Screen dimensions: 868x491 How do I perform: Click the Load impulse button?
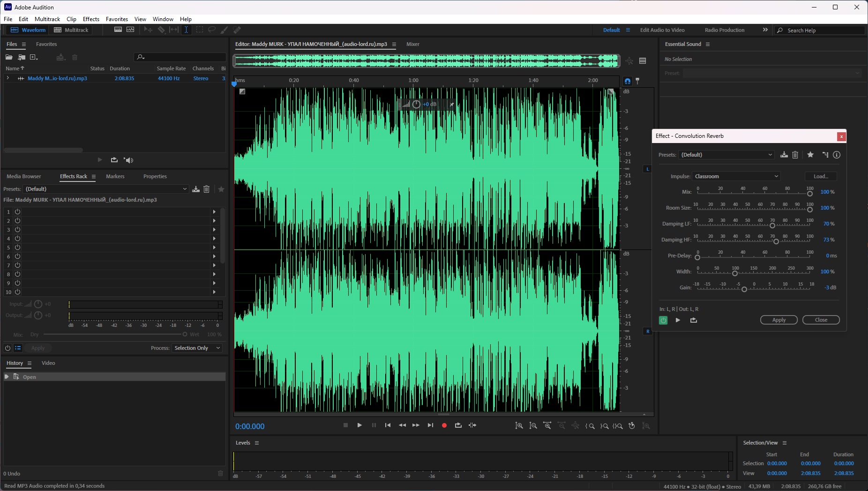point(821,176)
